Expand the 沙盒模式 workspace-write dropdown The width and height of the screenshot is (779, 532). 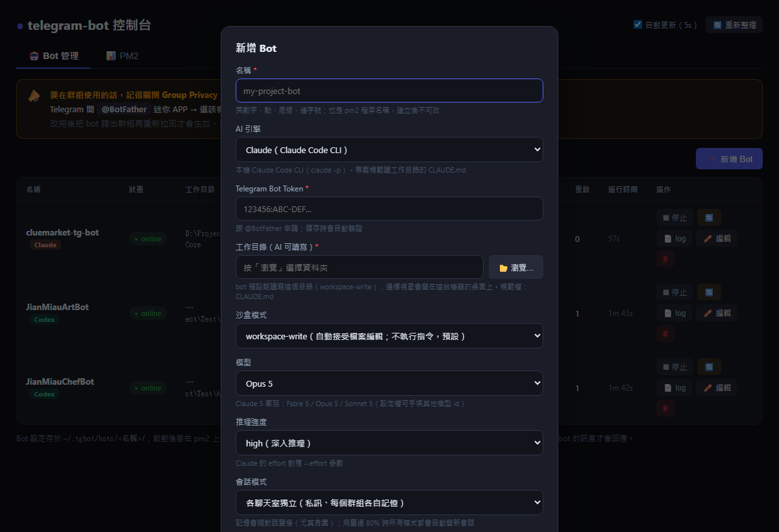pos(389,336)
